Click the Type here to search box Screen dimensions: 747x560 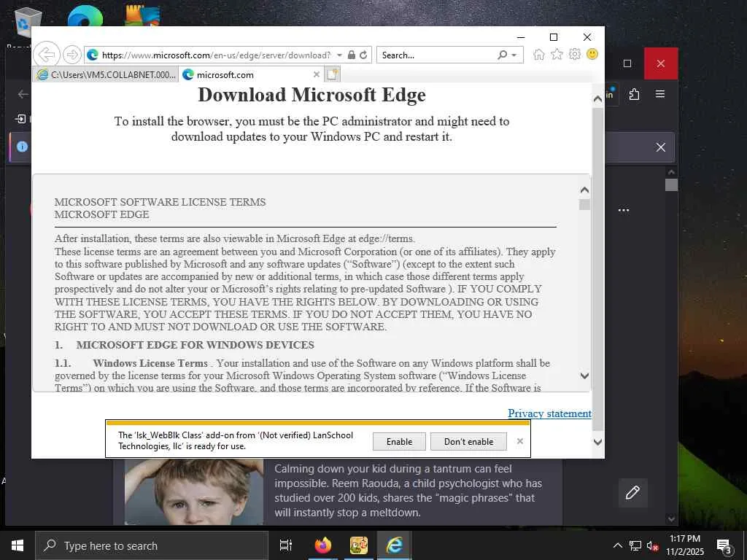[152, 545]
